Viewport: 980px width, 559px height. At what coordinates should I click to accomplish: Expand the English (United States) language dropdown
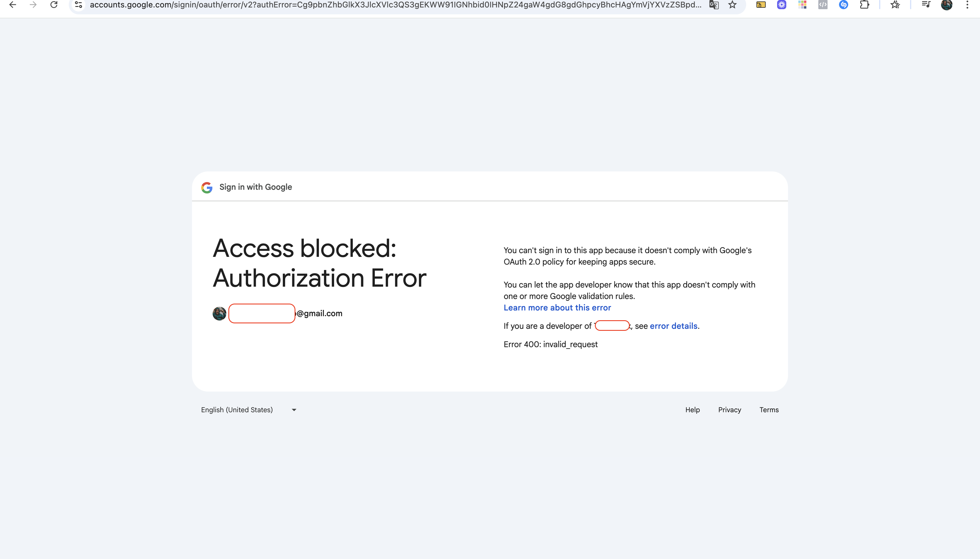click(x=249, y=410)
